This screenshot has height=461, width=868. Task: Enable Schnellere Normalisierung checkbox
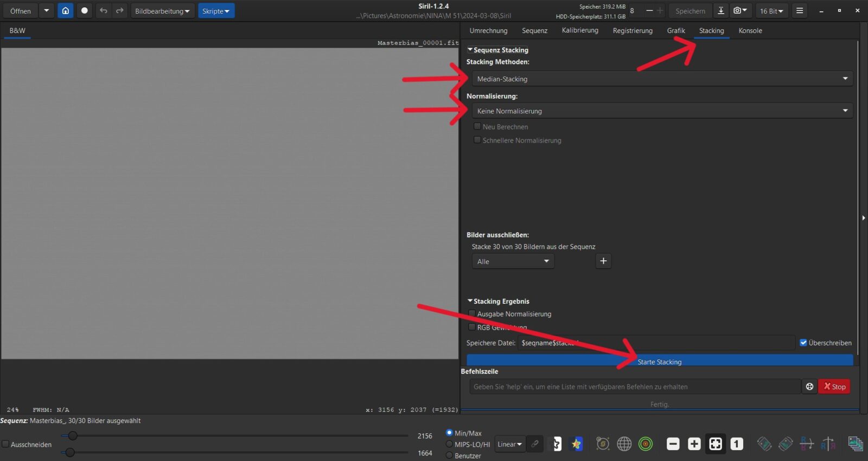pyautogui.click(x=477, y=140)
